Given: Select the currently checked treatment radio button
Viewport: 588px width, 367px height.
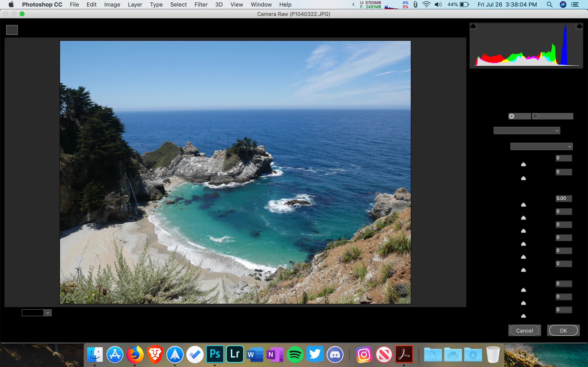Looking at the screenshot, I should (x=512, y=116).
